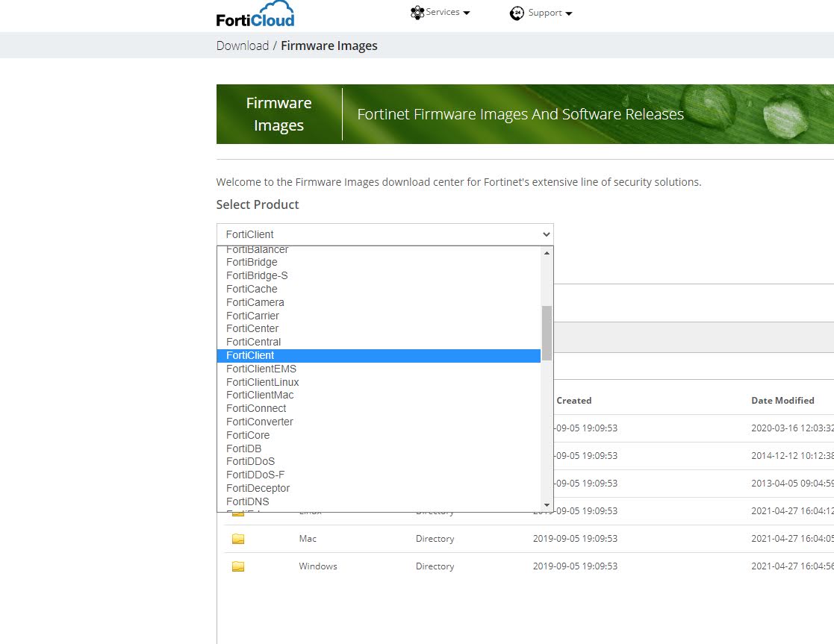The image size is (834, 644).
Task: Click modified date 2014-12-12
Action: (x=792, y=456)
